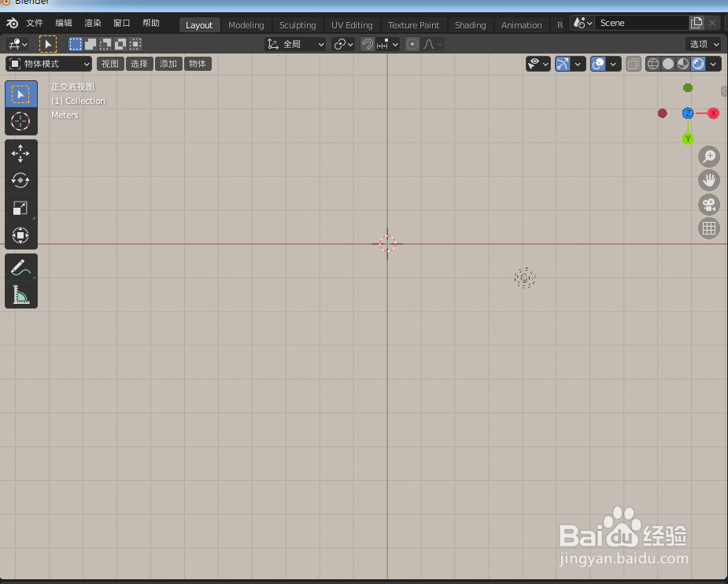Viewport: 728px width, 584px height.
Task: Select the Measure tool
Action: [20, 295]
